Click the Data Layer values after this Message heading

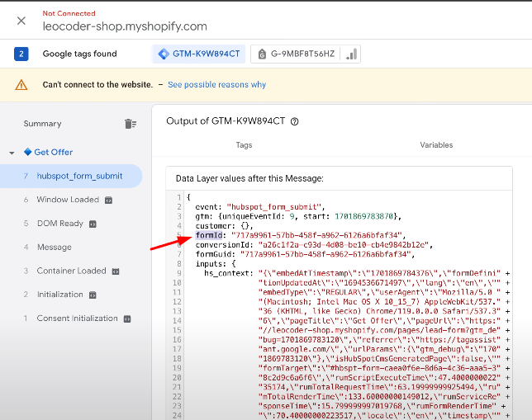coord(249,178)
